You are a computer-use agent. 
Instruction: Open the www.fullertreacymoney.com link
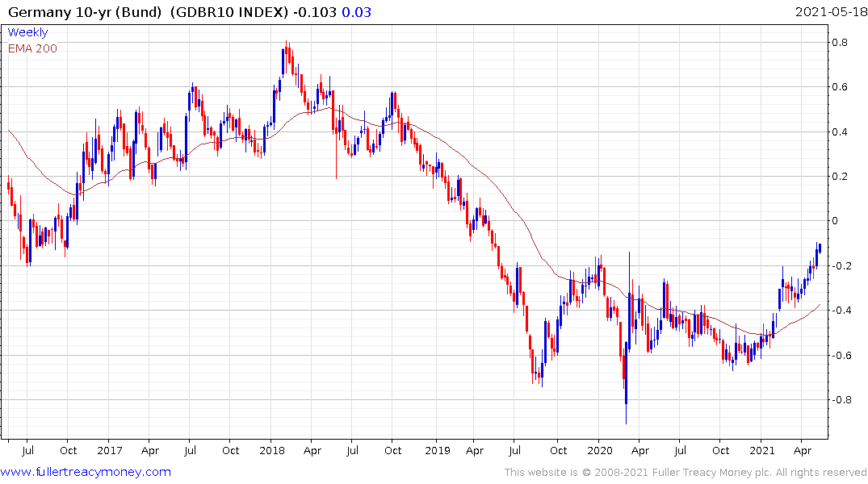tap(86, 472)
